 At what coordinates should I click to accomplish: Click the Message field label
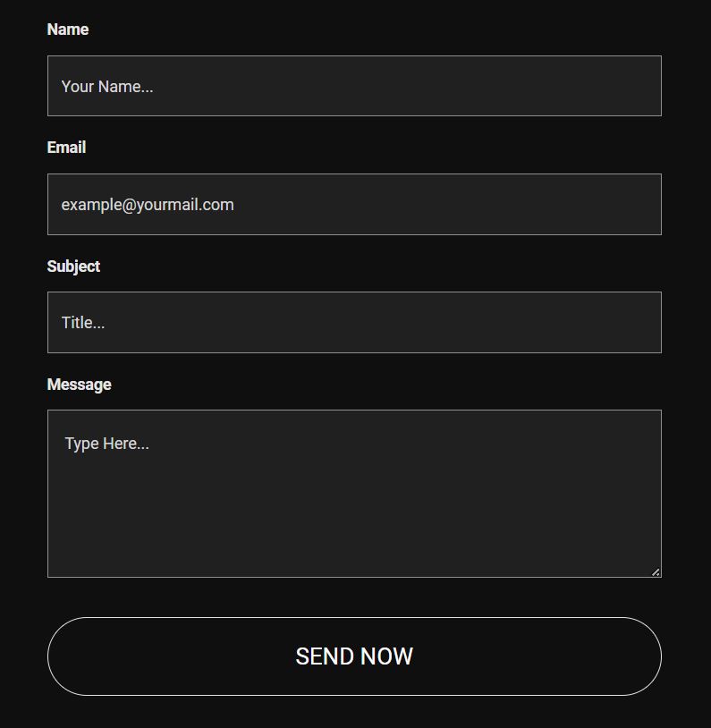pos(79,385)
